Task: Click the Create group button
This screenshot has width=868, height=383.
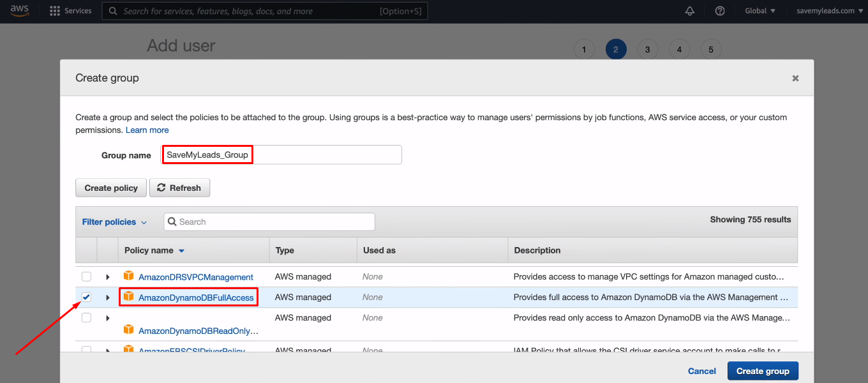Action: 763,371
